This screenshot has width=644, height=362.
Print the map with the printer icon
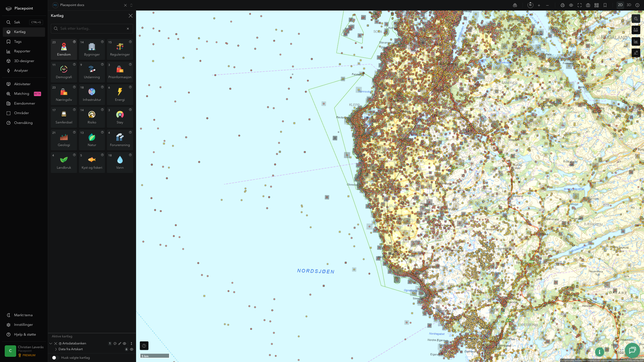pyautogui.click(x=562, y=5)
